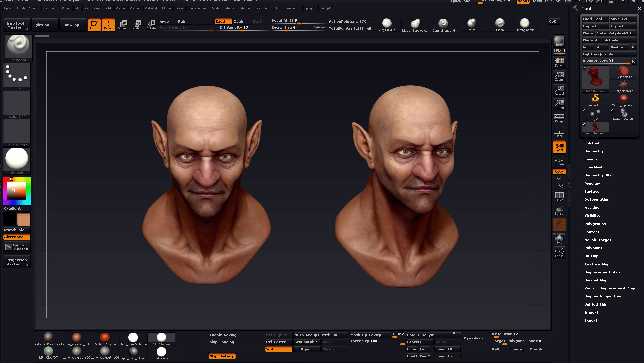Select the ClayBuildup brush
Viewport: 644px width, 363px height.
387,25
